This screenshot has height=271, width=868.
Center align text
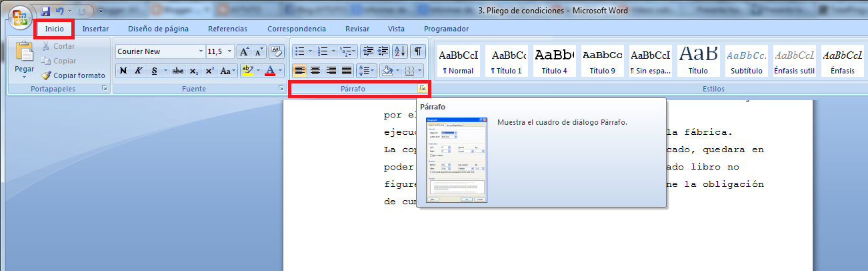[x=315, y=70]
